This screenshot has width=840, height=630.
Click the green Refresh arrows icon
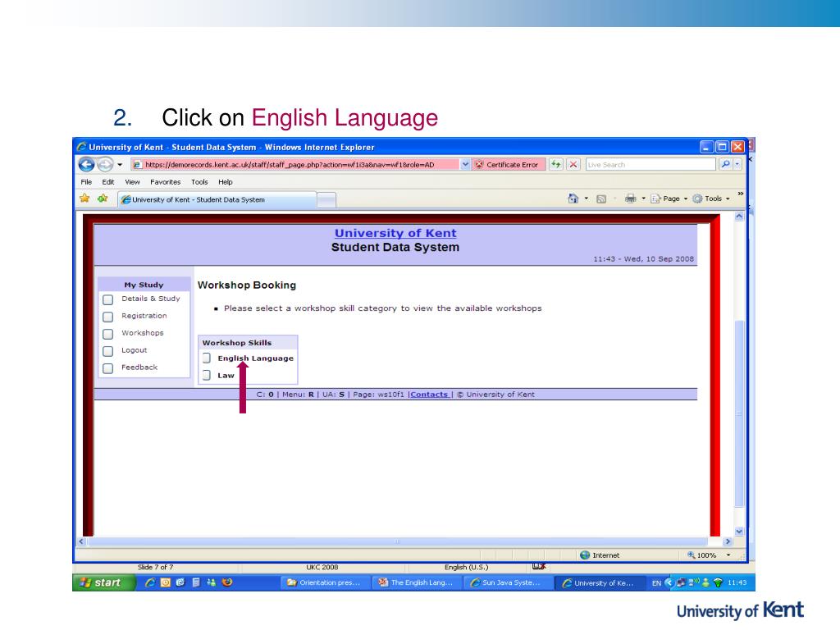tap(556, 164)
